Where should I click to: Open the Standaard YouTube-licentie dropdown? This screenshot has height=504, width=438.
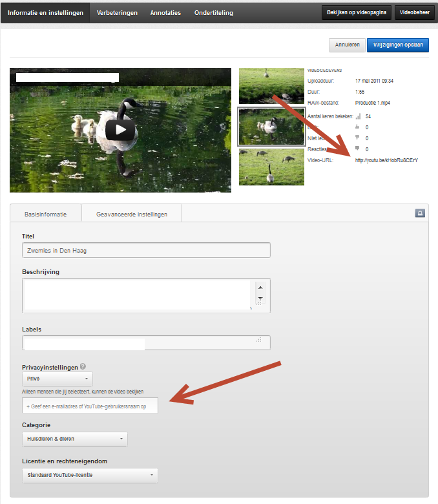[90, 476]
